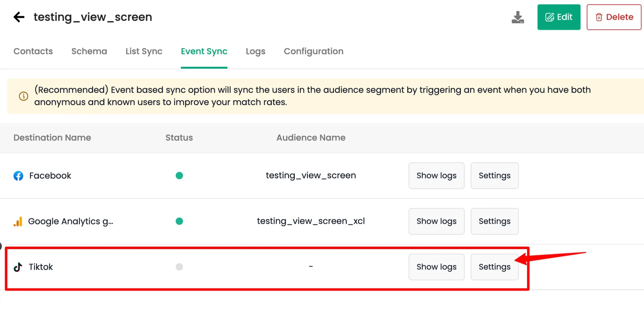Screen dimensions: 644x318
Task: Click the green Facebook status dot
Action: pos(179,175)
